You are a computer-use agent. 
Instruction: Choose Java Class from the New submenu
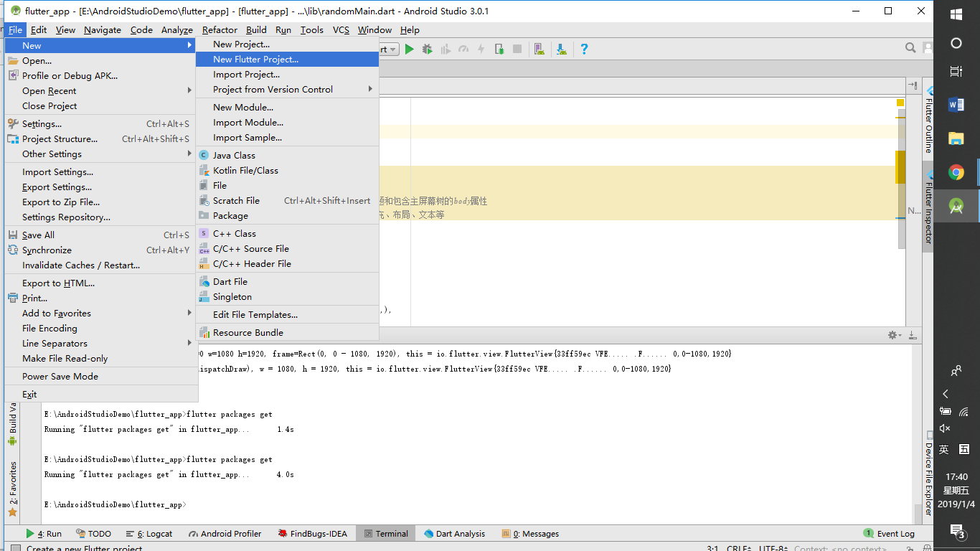coord(287,155)
